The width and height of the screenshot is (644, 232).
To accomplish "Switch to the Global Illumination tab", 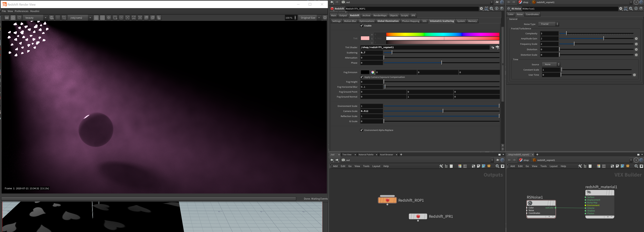I will click(388, 21).
